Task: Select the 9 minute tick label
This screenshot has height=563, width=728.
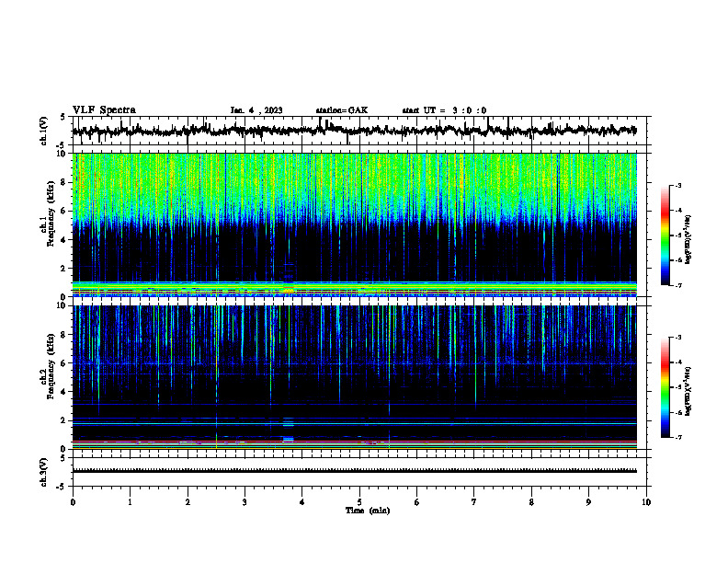Action: point(588,502)
